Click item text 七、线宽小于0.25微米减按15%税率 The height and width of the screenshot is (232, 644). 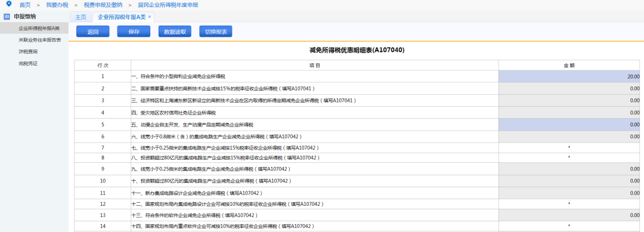point(225,147)
